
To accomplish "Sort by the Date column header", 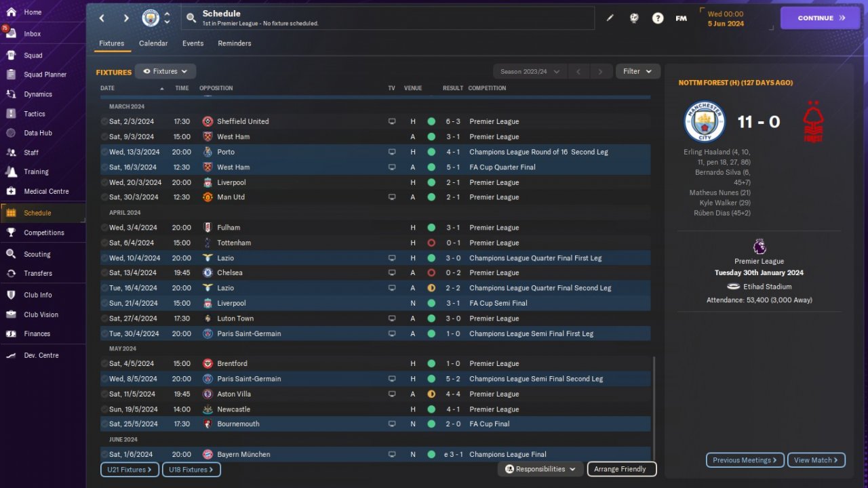I will click(107, 88).
